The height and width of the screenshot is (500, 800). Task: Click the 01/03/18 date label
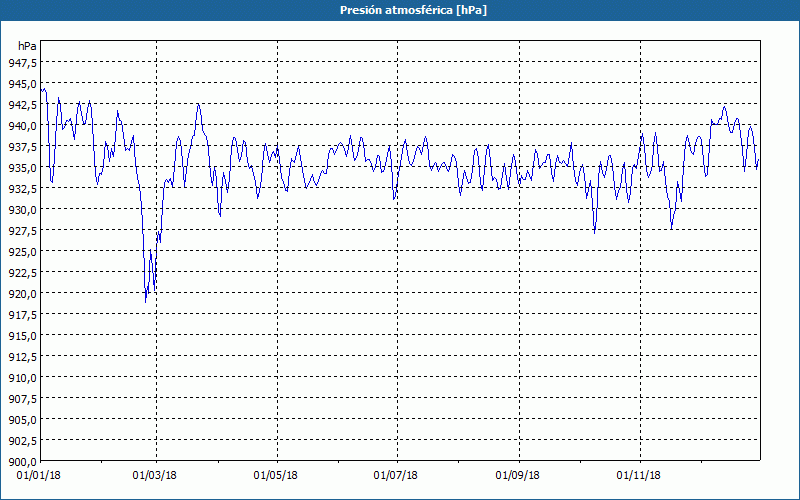point(155,476)
